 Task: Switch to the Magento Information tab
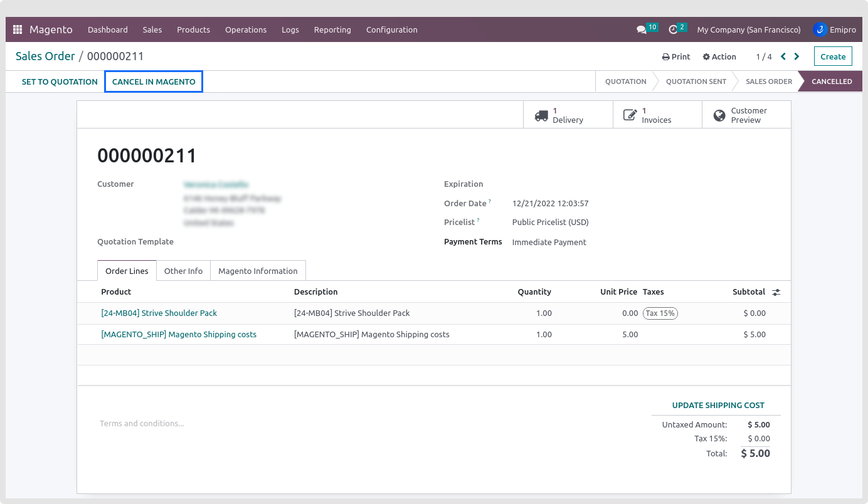click(258, 271)
